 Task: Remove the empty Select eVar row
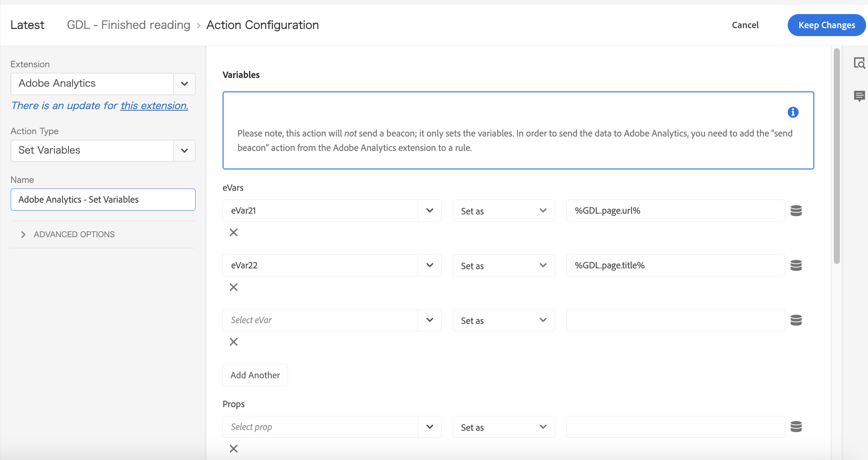pyautogui.click(x=234, y=342)
